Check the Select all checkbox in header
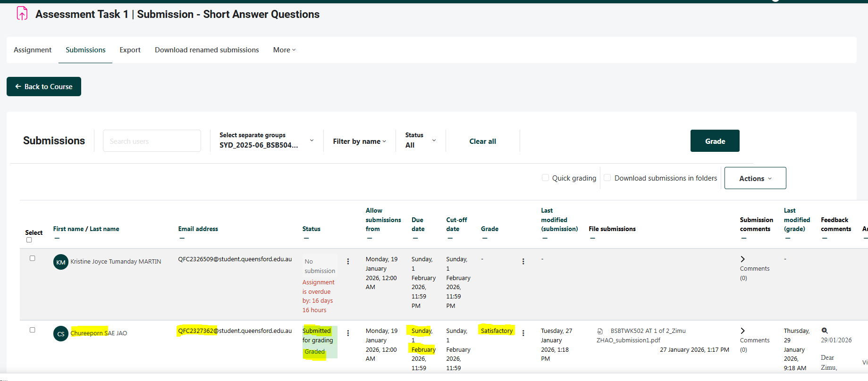Screen dimensions: 868x381 29,240
